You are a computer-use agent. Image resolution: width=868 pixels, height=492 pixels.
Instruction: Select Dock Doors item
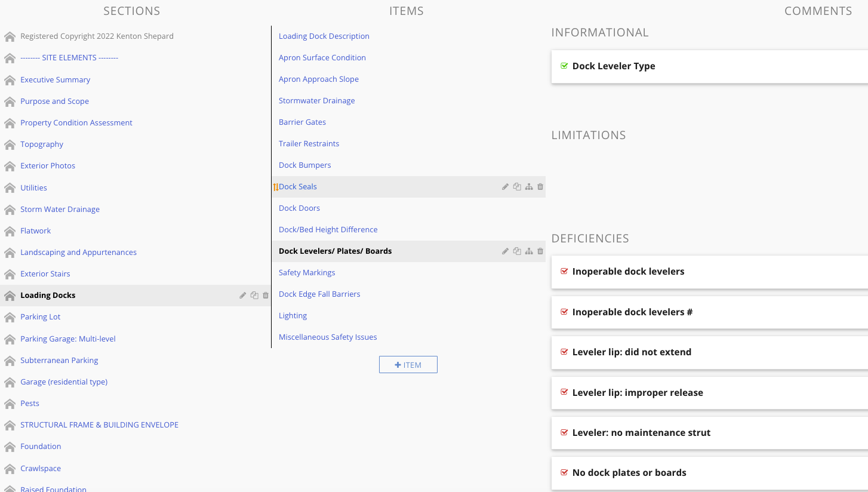point(300,208)
